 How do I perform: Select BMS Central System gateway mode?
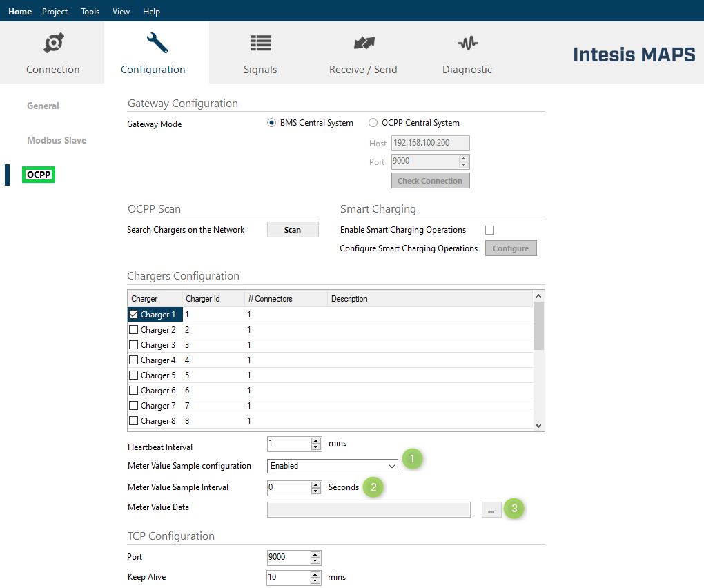point(271,123)
